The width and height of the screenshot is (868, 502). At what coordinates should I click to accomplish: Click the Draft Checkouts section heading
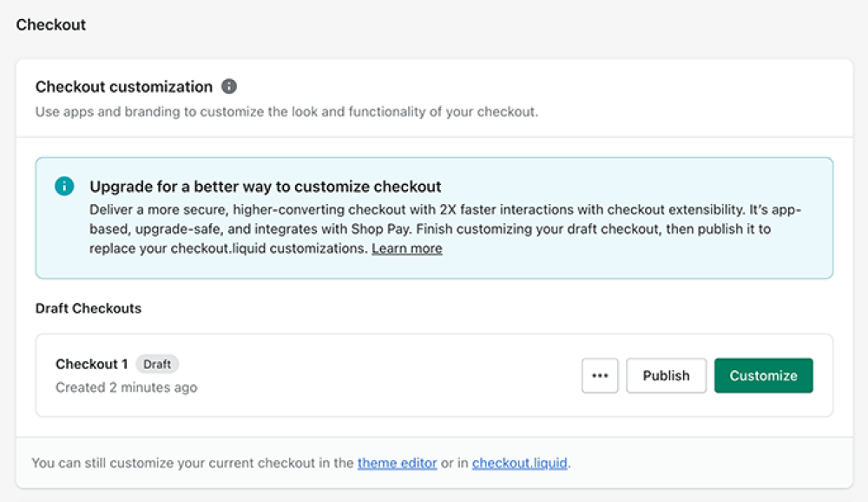[x=88, y=308]
